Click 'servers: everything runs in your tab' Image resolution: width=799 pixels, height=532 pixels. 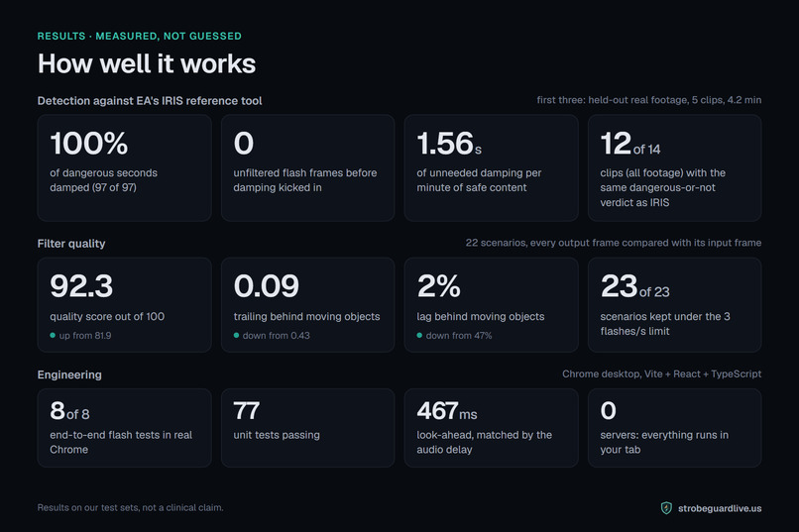click(664, 442)
